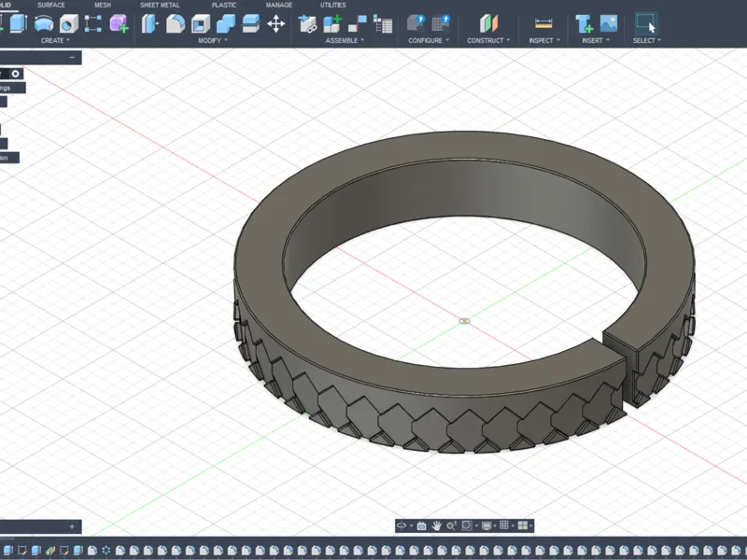This screenshot has height=560, width=747.
Task: Open Create Form purple box icon
Action: coord(119,23)
